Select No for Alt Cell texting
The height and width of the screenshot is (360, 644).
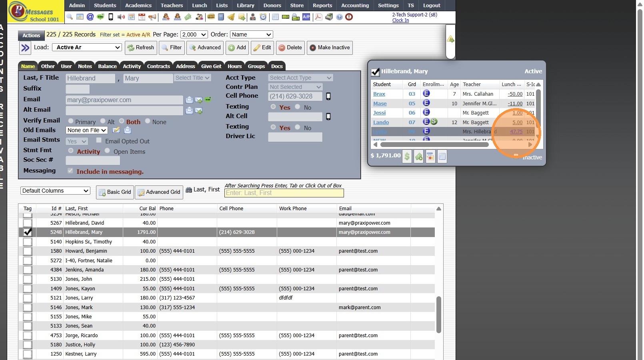[x=298, y=127]
